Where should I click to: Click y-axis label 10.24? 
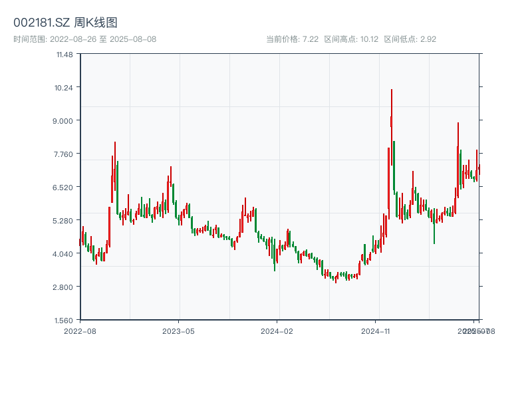64,88
